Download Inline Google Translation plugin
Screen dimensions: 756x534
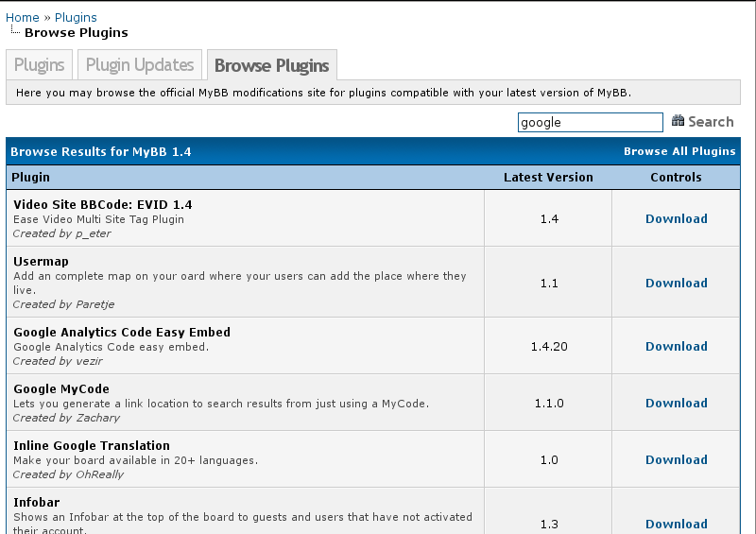point(676,459)
